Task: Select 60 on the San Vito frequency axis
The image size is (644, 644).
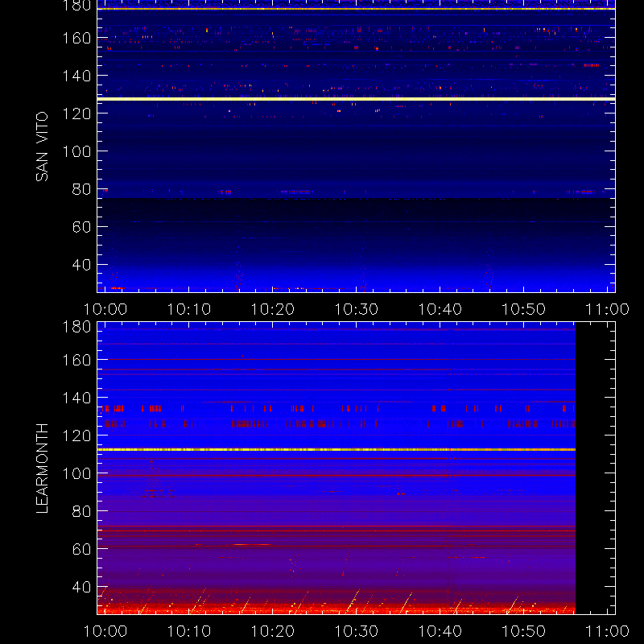Action: pos(81,227)
